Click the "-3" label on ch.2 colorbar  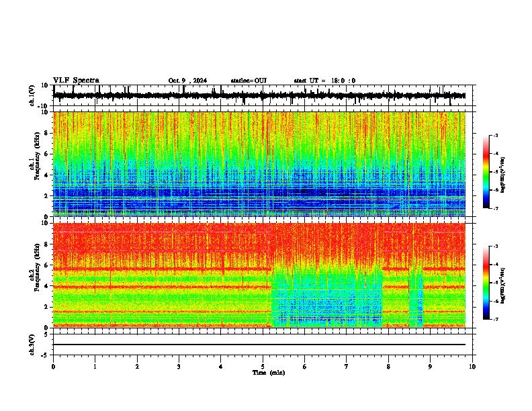pyautogui.click(x=496, y=246)
